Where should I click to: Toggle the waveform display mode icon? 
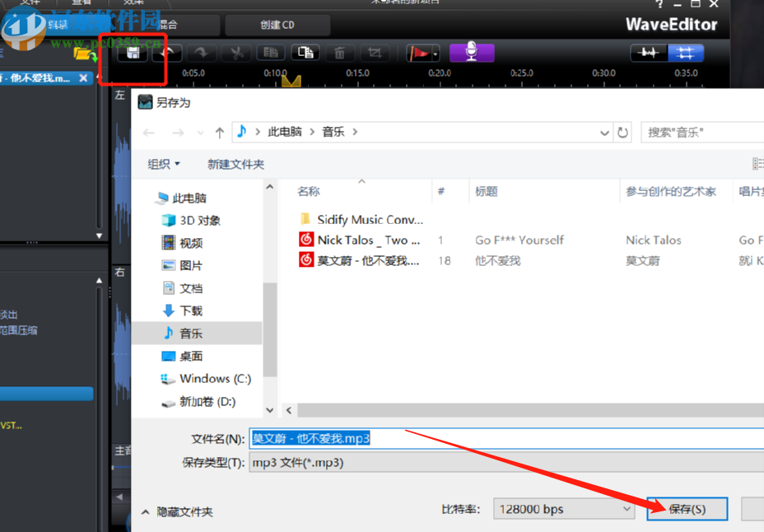tap(650, 53)
